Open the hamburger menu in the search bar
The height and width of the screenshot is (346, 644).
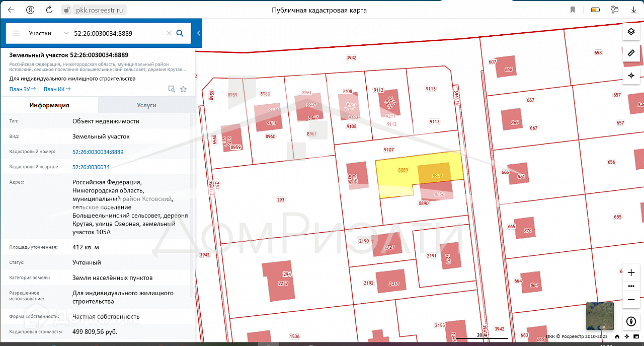pos(16,33)
